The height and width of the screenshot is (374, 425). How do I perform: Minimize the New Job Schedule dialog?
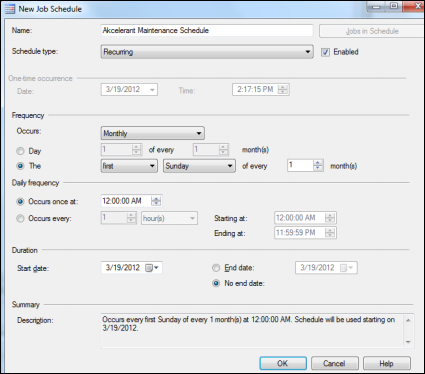point(376,6)
